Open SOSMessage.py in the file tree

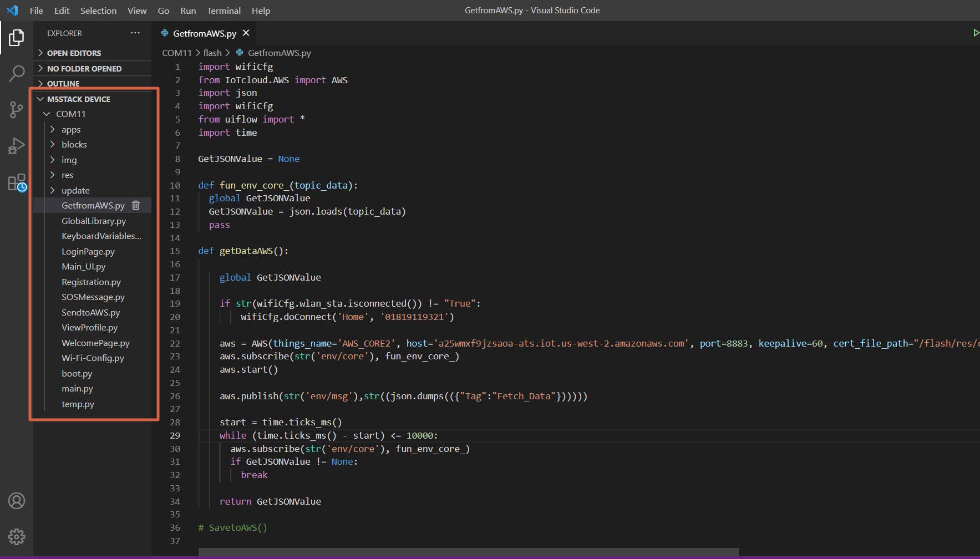click(x=93, y=297)
